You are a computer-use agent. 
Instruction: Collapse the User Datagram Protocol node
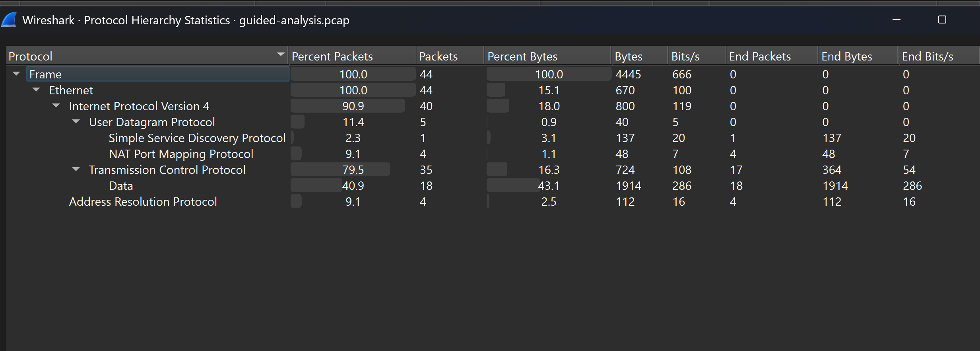[76, 121]
